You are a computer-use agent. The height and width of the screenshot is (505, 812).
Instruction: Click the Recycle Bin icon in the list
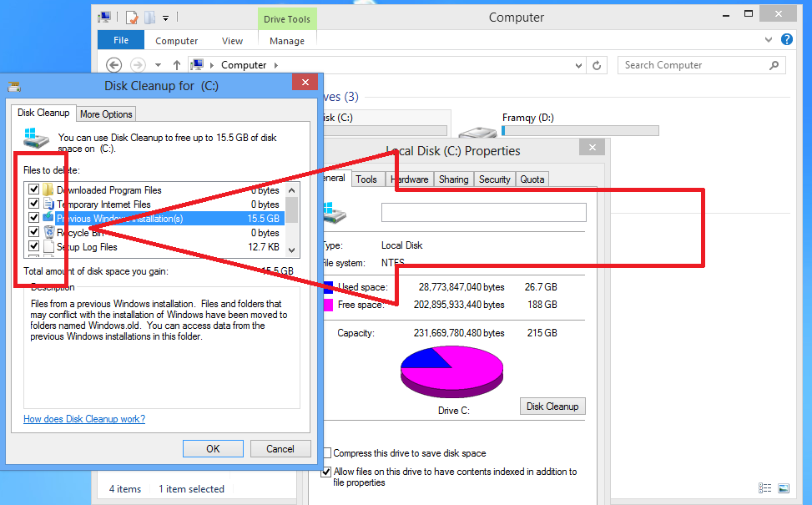[48, 232]
